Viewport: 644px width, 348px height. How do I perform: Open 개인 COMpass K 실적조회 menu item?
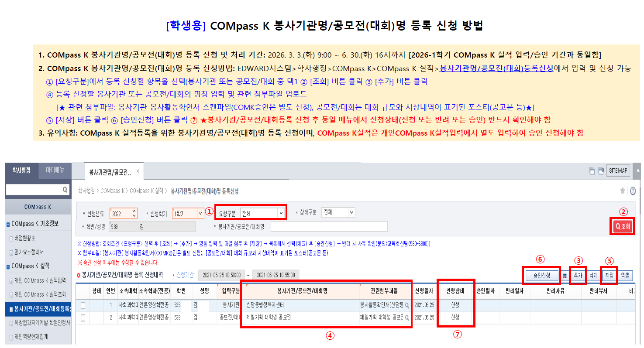(39, 294)
